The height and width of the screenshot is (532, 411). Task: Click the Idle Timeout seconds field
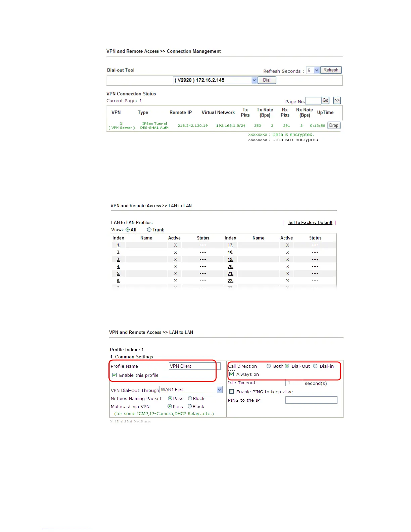click(294, 383)
